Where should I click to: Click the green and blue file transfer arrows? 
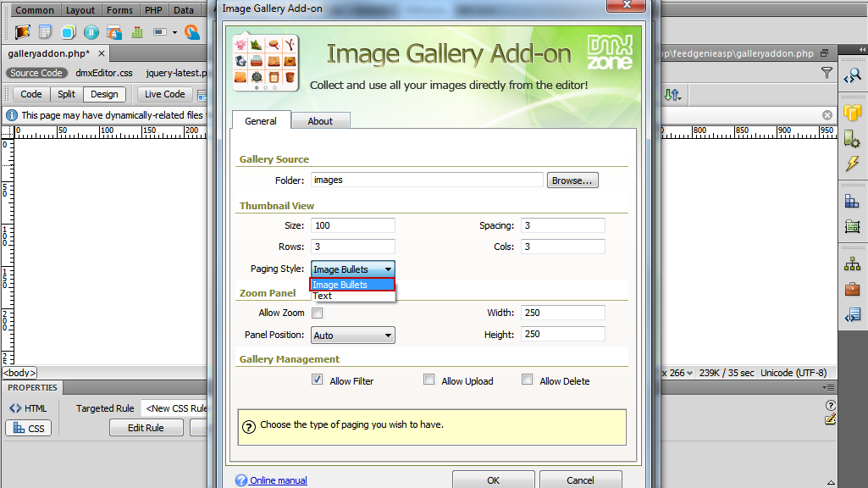[672, 95]
